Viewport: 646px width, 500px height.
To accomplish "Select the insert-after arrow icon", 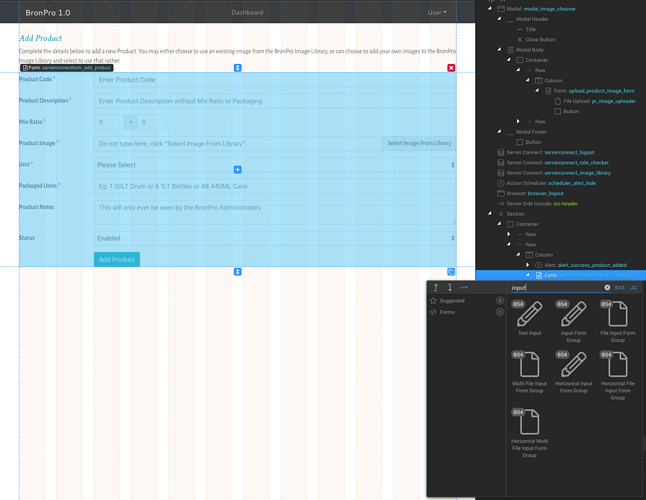I will 450,287.
